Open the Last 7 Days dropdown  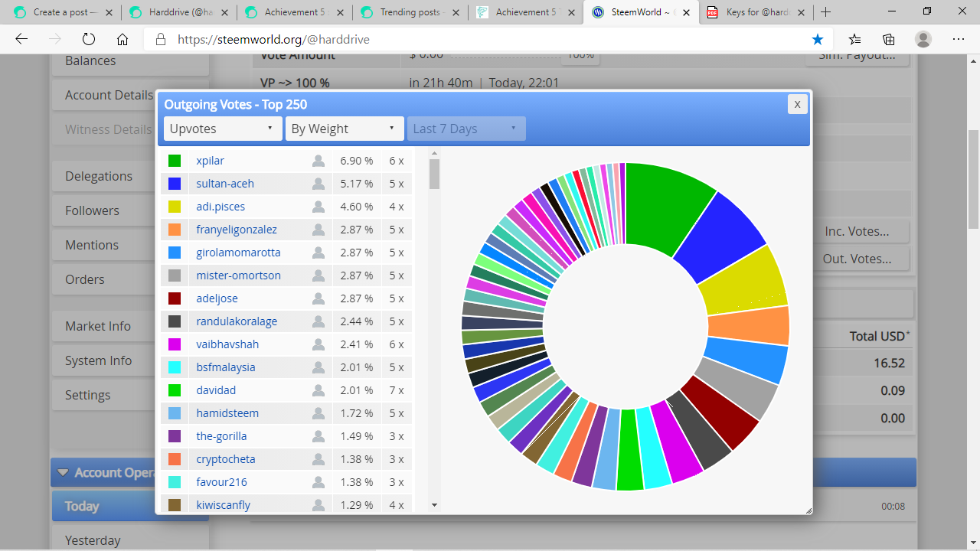pyautogui.click(x=465, y=129)
